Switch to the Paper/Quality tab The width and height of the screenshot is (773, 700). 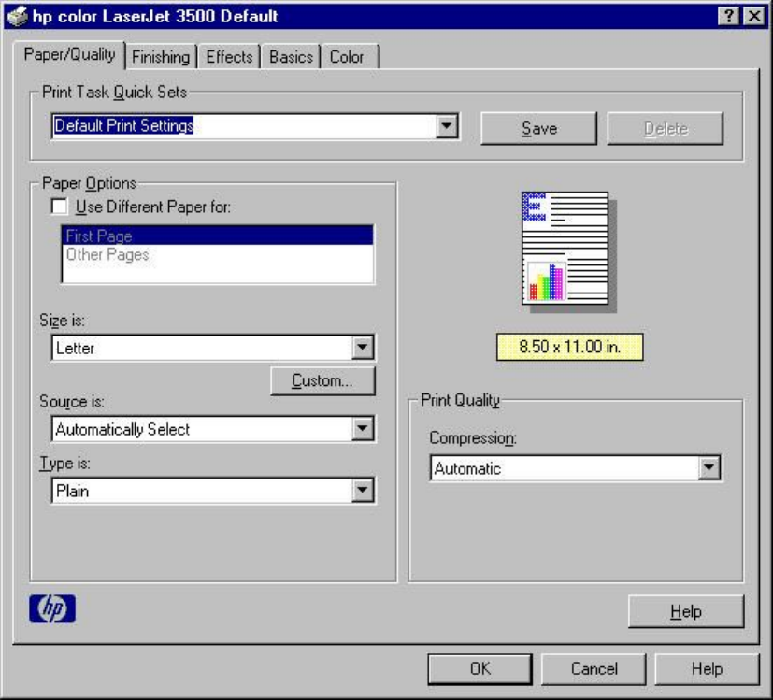pyautogui.click(x=69, y=54)
